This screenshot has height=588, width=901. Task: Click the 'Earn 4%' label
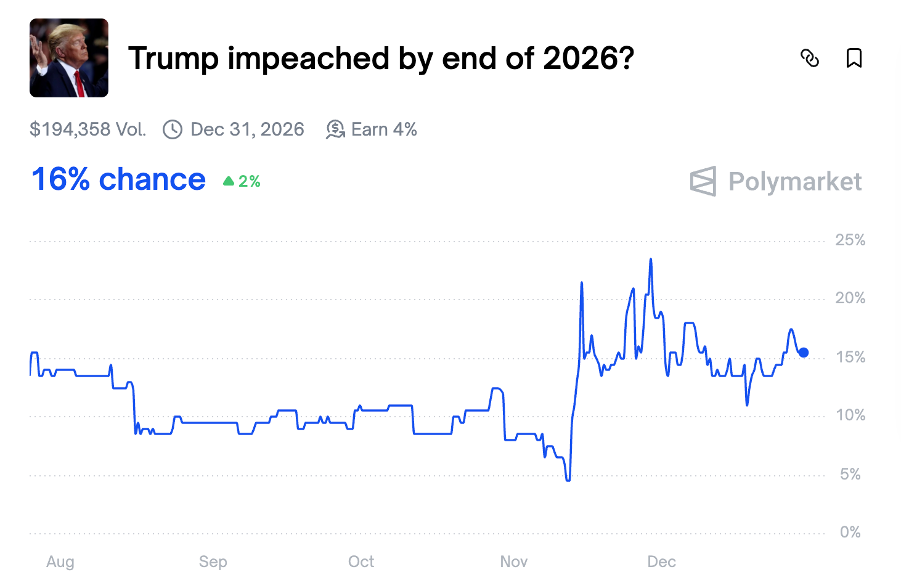click(384, 129)
